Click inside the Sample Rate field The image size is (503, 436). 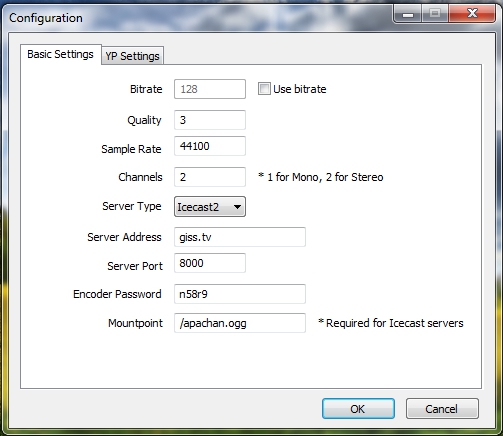click(x=210, y=146)
